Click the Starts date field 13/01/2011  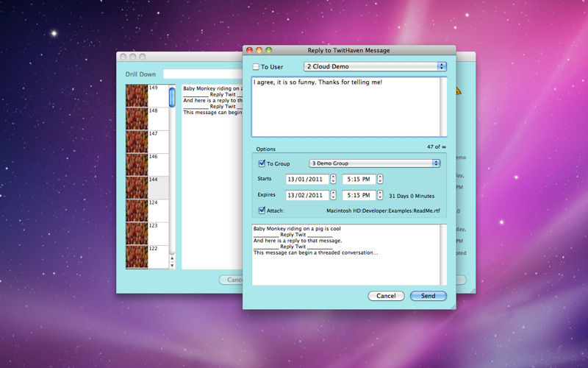pos(307,179)
